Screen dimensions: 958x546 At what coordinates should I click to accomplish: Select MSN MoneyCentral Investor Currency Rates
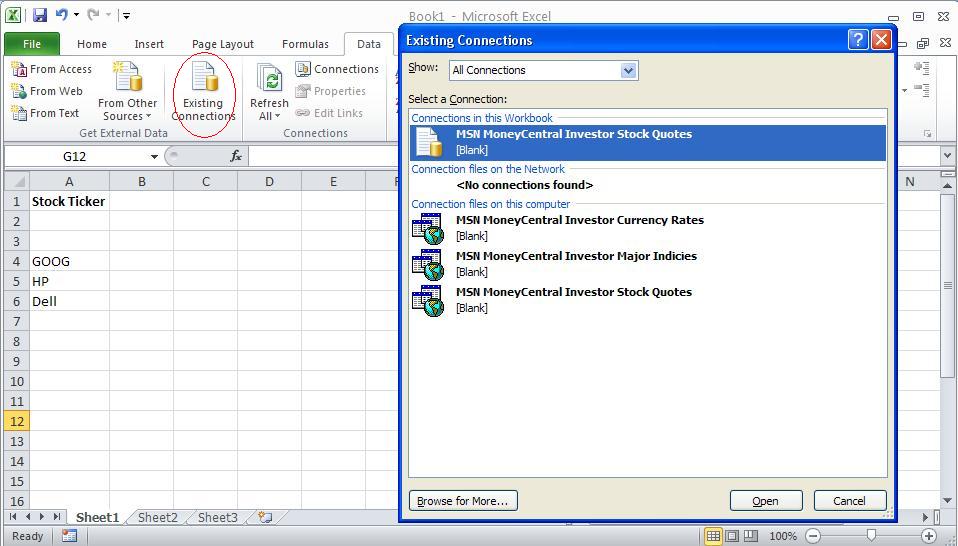click(x=648, y=228)
